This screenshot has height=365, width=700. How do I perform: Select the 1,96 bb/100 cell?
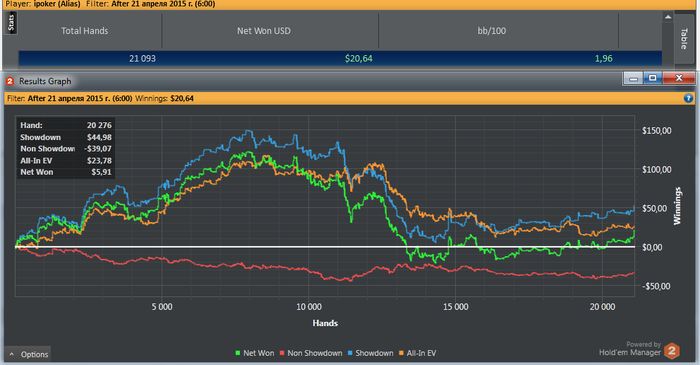pyautogui.click(x=604, y=58)
